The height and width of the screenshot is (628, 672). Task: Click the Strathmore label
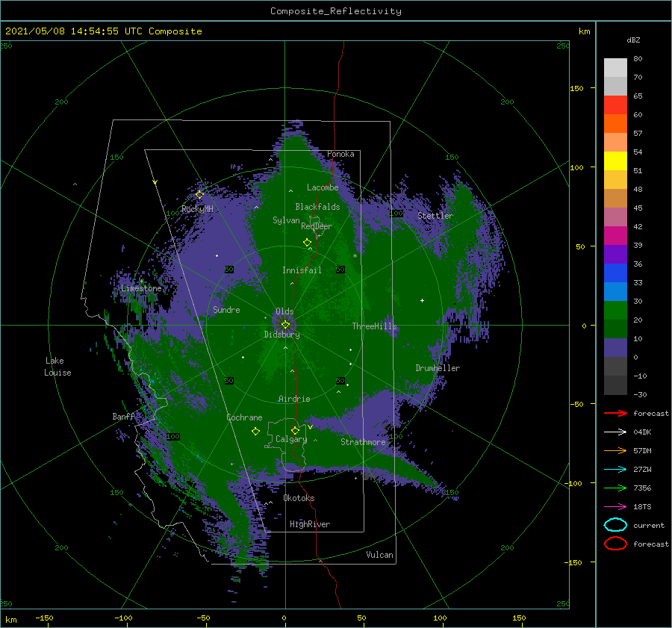tap(363, 442)
